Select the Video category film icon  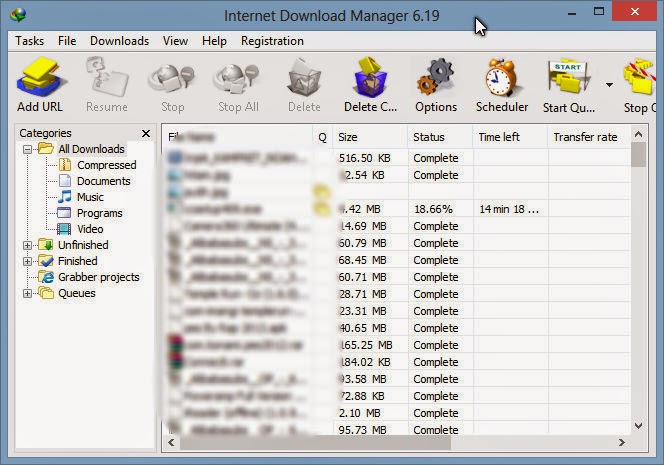(x=64, y=229)
